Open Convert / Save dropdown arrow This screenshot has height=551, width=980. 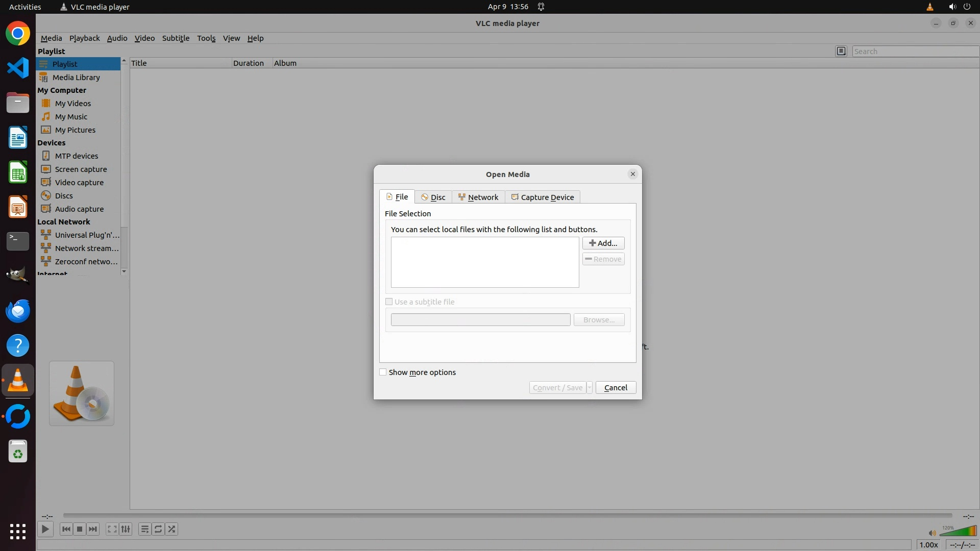click(x=589, y=388)
